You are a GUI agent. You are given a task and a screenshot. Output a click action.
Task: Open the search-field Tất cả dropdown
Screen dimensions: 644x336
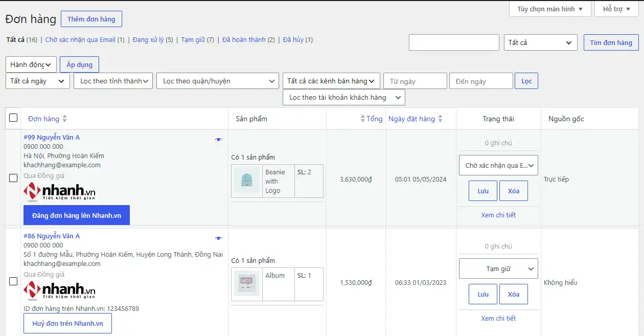coord(541,42)
